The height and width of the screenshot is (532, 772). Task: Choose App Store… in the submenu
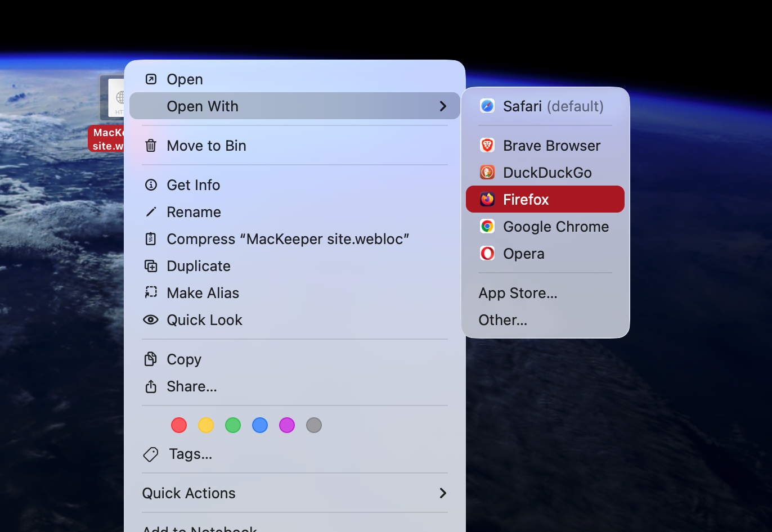[545, 292]
